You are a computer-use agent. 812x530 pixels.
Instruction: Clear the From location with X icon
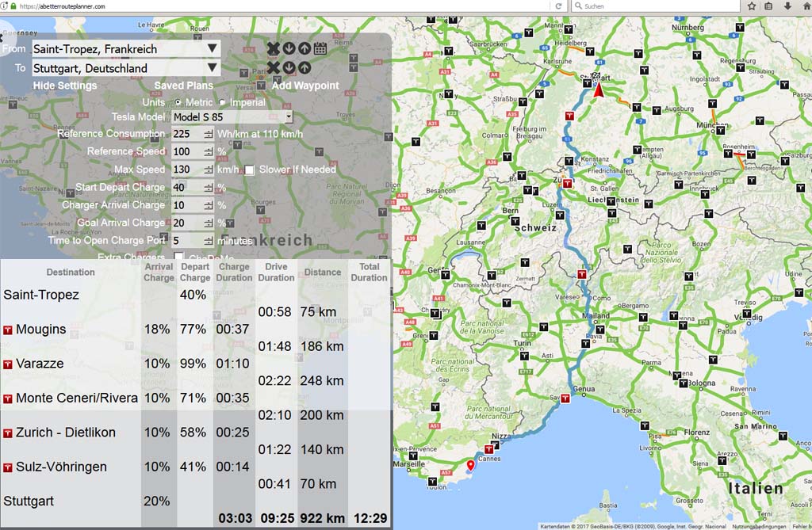273,48
